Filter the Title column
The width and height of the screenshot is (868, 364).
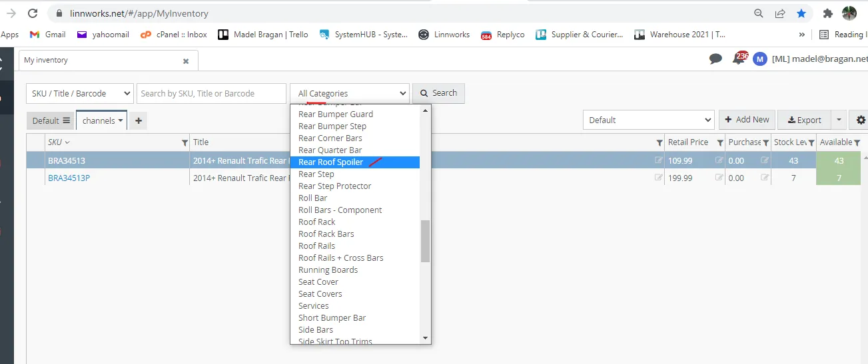click(659, 143)
